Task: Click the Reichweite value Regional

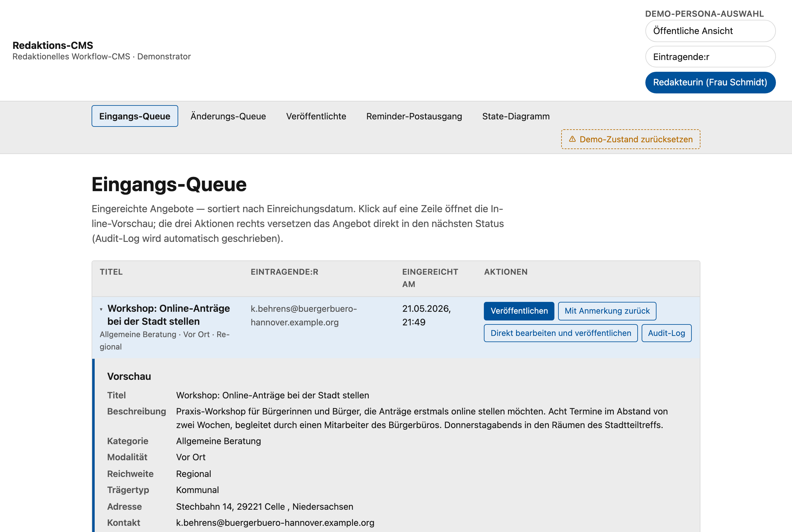Action: (x=193, y=474)
